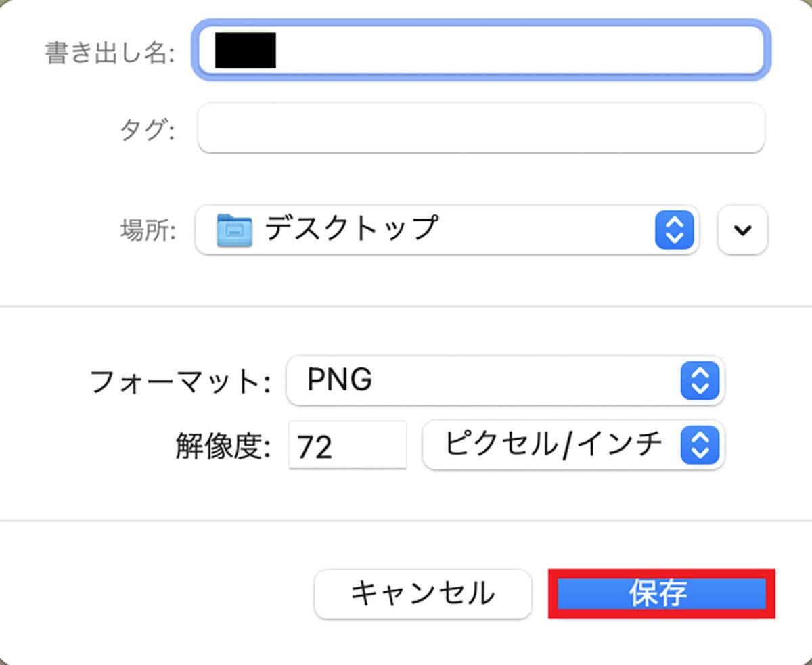Viewport: 812px width, 665px height.
Task: Click the デスクトップ text in location popup
Action: pyautogui.click(x=351, y=229)
